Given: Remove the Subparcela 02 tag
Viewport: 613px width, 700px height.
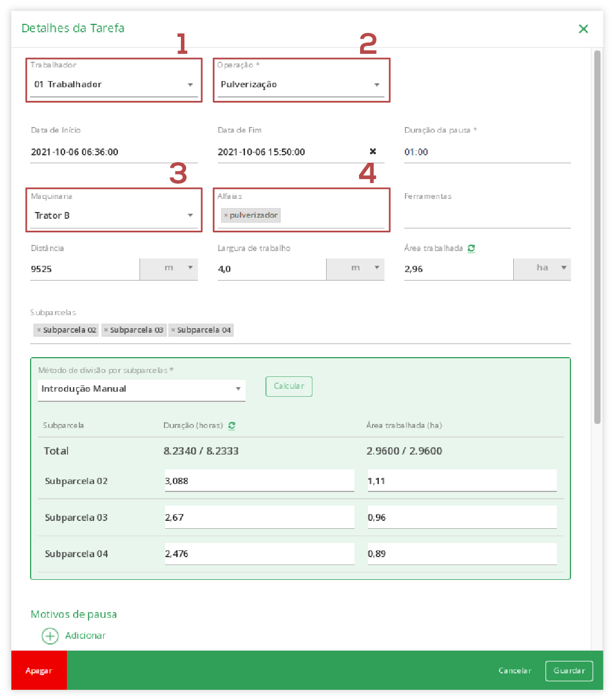Looking at the screenshot, I should (x=39, y=330).
